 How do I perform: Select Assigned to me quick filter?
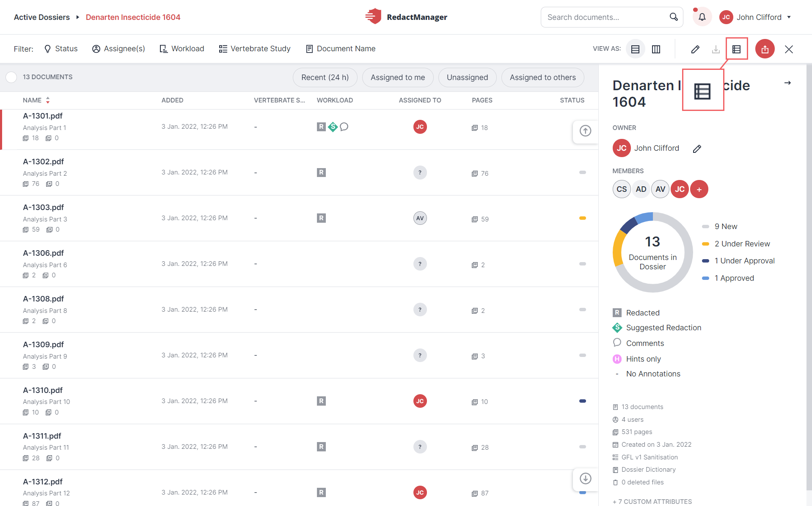[398, 77]
